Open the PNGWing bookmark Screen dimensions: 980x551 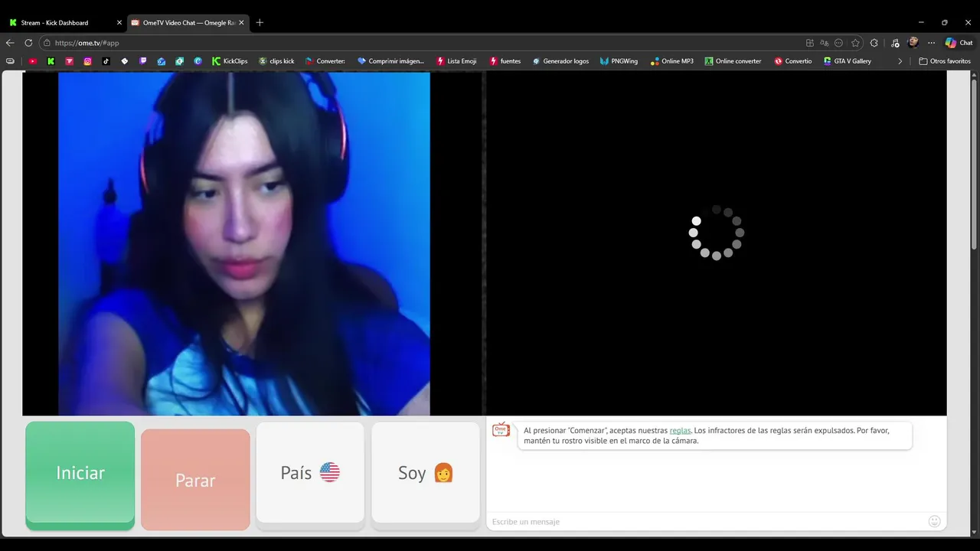click(x=619, y=61)
